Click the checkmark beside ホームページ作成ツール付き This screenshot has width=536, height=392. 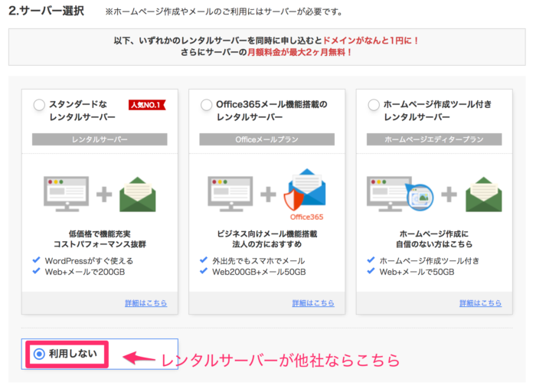[371, 260]
